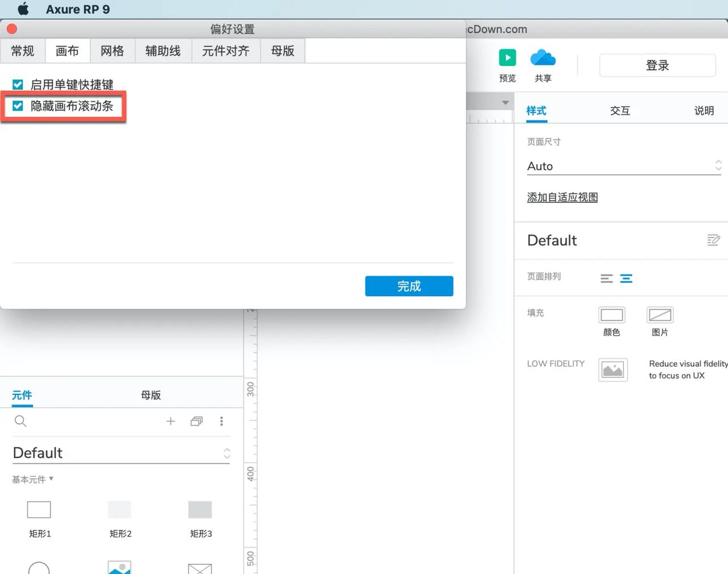Click the edit icon next to Default style
The image size is (728, 574).
point(713,240)
